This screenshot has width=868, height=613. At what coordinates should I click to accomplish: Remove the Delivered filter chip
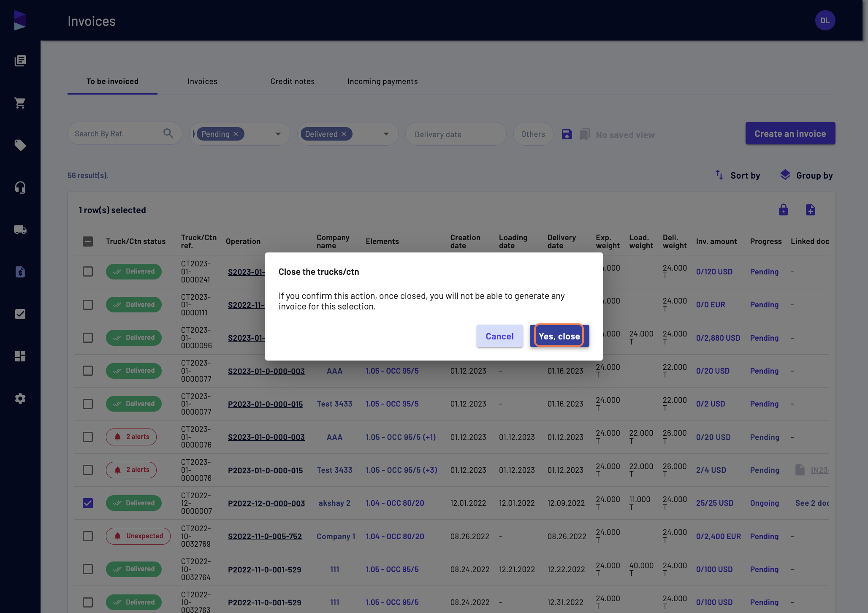[344, 134]
